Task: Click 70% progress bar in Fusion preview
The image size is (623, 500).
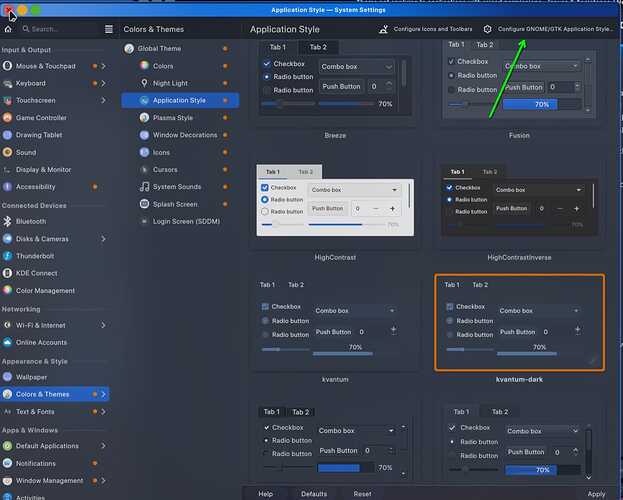Action: tap(542, 105)
